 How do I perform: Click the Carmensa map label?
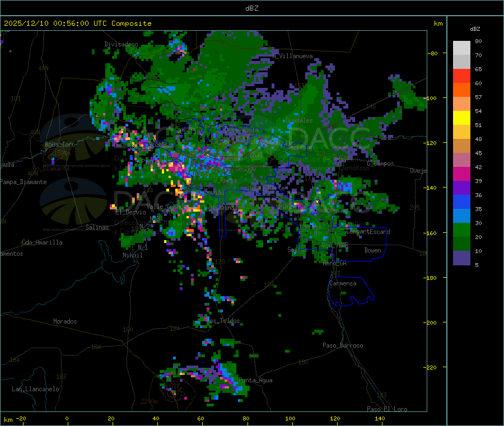pos(343,283)
